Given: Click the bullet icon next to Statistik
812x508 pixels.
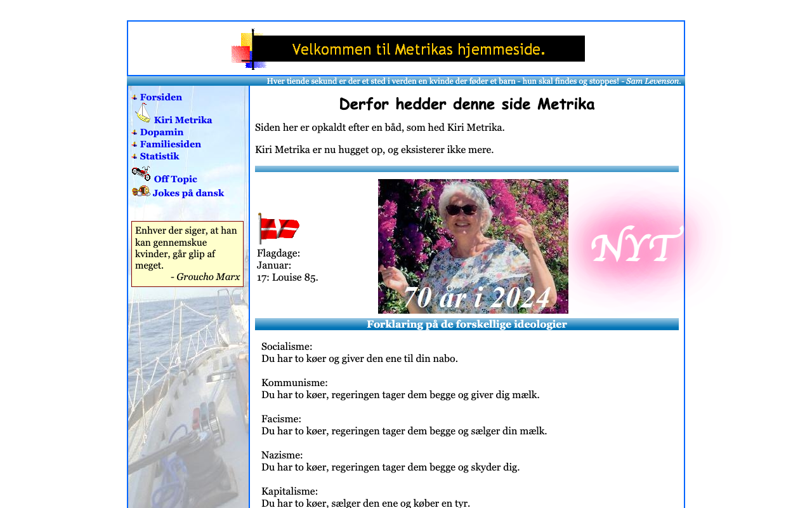Looking at the screenshot, I should (x=134, y=156).
